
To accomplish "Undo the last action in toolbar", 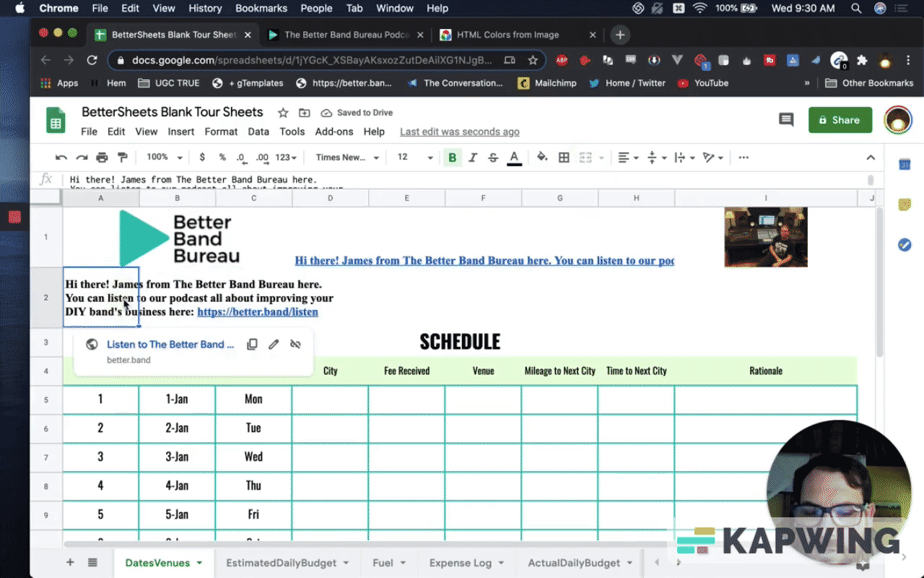I will pos(61,158).
